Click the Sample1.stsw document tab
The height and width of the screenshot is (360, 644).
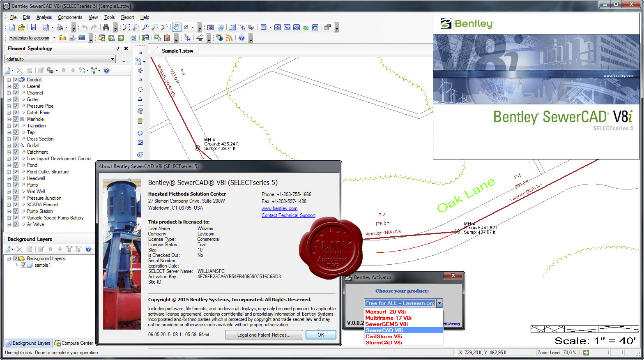tap(177, 51)
